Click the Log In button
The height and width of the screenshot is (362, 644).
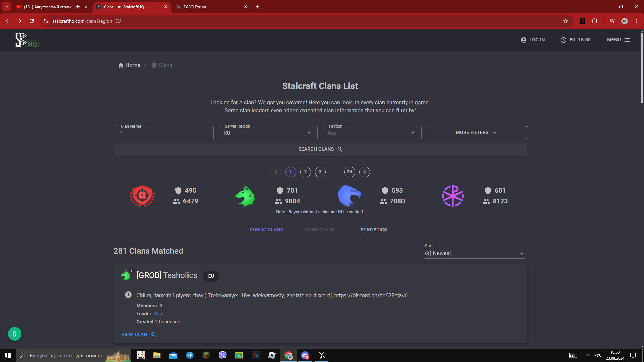533,40
